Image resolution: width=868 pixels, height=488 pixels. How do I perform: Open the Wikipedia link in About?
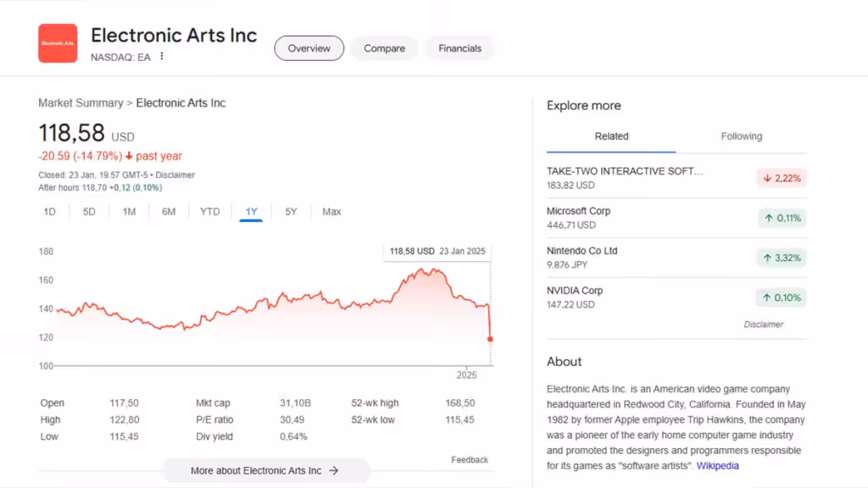[x=717, y=466]
